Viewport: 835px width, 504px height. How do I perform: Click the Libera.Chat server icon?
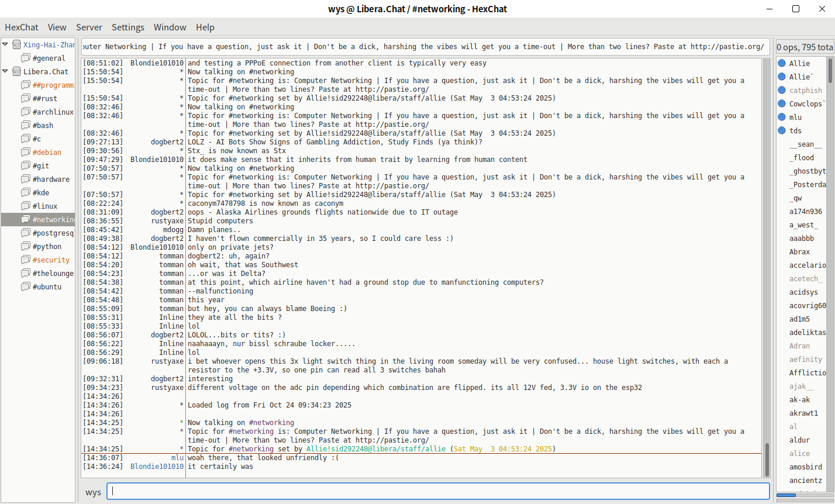point(17,71)
